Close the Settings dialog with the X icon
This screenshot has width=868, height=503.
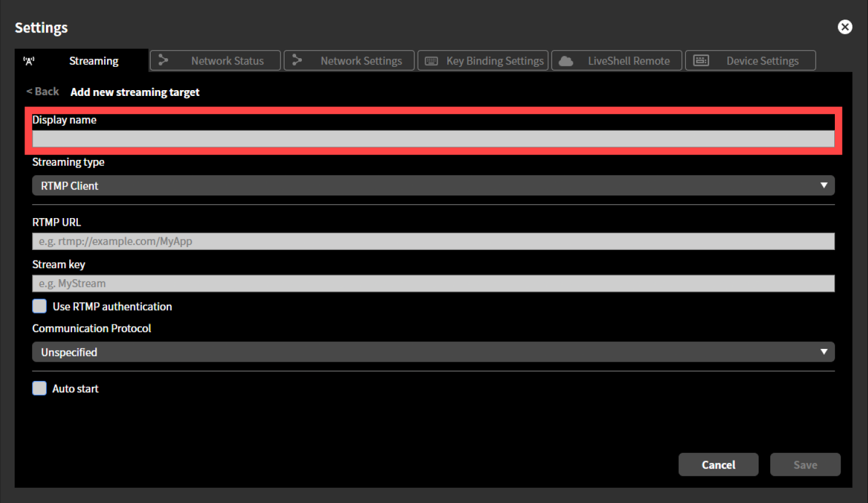(x=845, y=27)
